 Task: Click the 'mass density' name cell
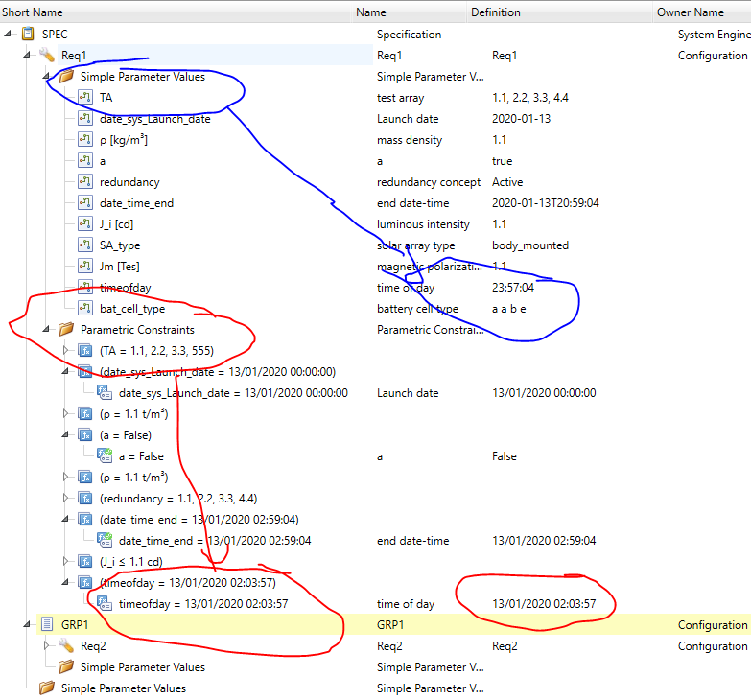(410, 140)
